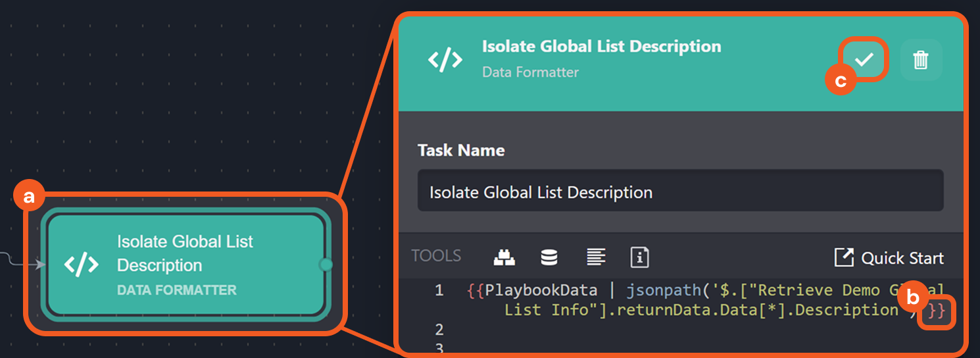
Task: Select the Isolate Global List Description node
Action: pos(184,265)
